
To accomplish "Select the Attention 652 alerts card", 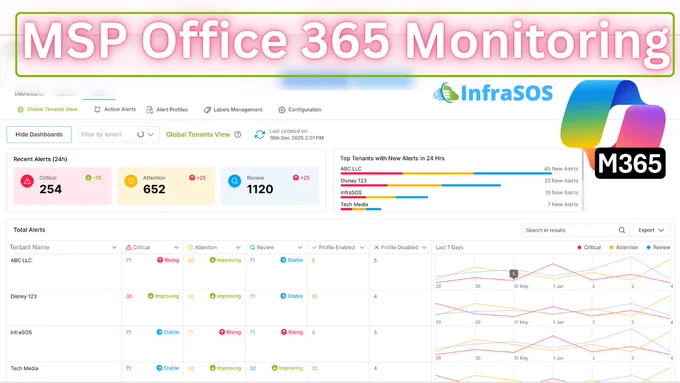I will click(x=166, y=186).
